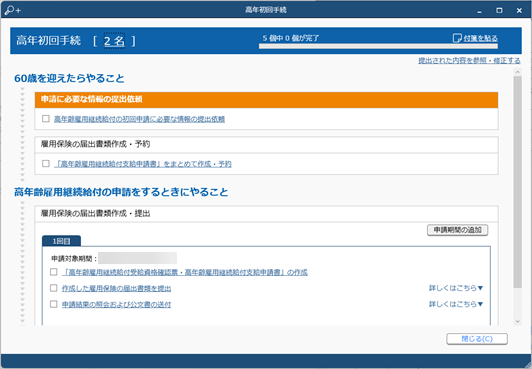The height and width of the screenshot is (369, 532).
Task: Open 提出された内容を参照・修正する link
Action: 469,61
